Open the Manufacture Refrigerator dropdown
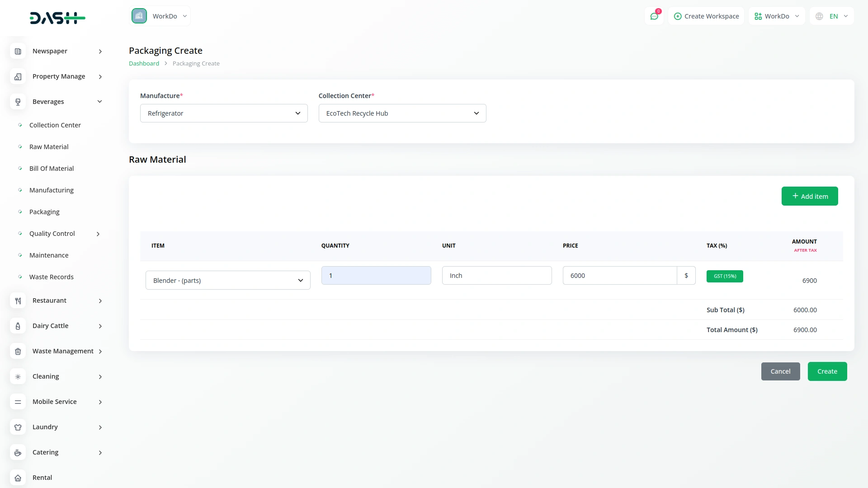This screenshot has height=488, width=868. (224, 113)
